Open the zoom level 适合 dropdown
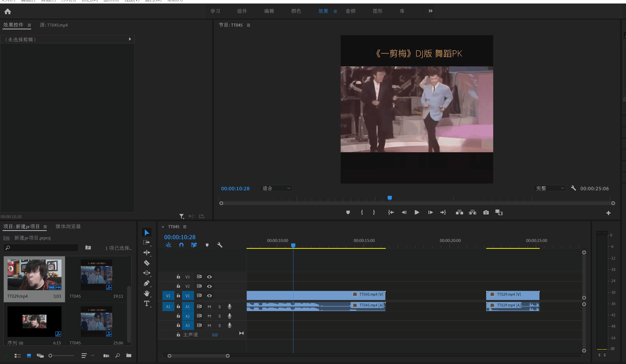 [276, 188]
